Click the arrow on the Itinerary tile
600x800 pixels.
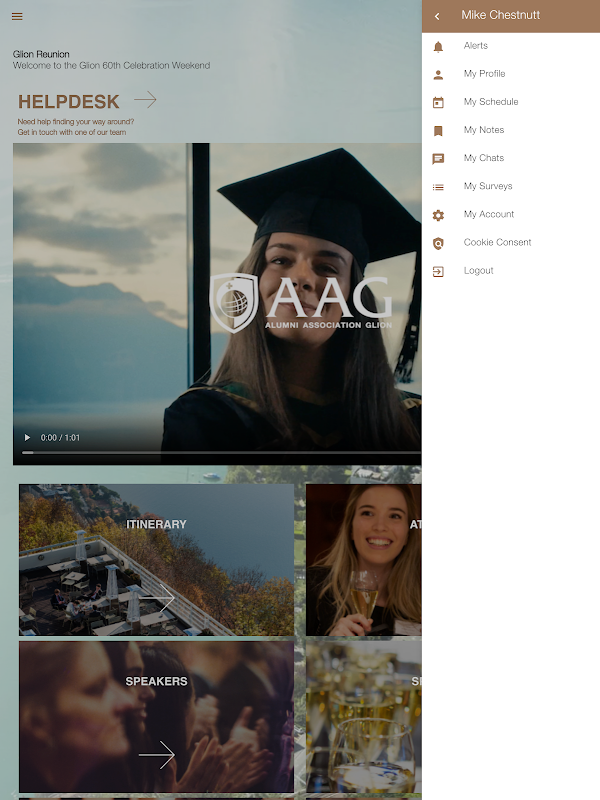157,598
